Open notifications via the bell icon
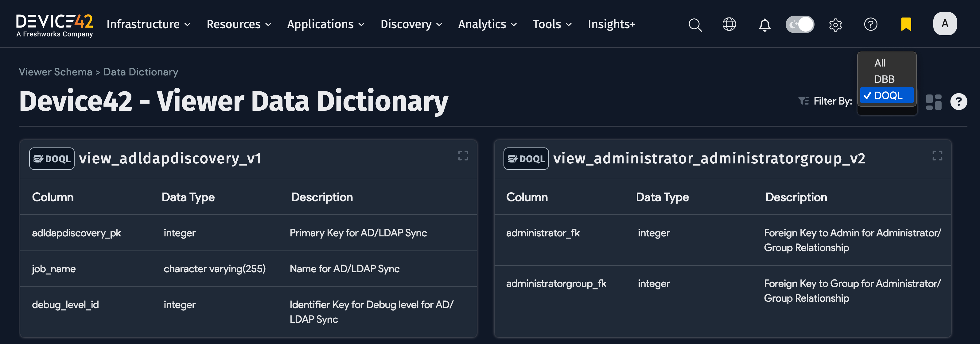Screen dimensions: 980x344 (x=765, y=24)
